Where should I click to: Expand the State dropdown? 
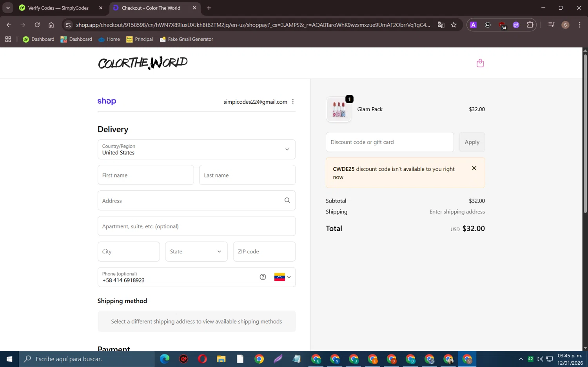coord(196,251)
